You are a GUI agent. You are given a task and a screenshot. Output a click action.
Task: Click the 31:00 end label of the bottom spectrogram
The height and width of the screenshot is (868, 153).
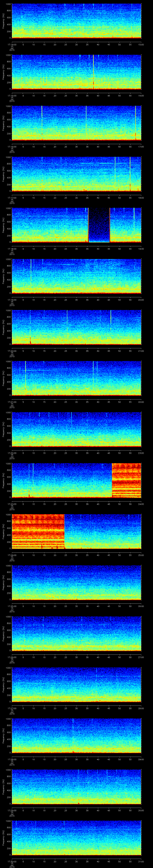(x=141, y=862)
